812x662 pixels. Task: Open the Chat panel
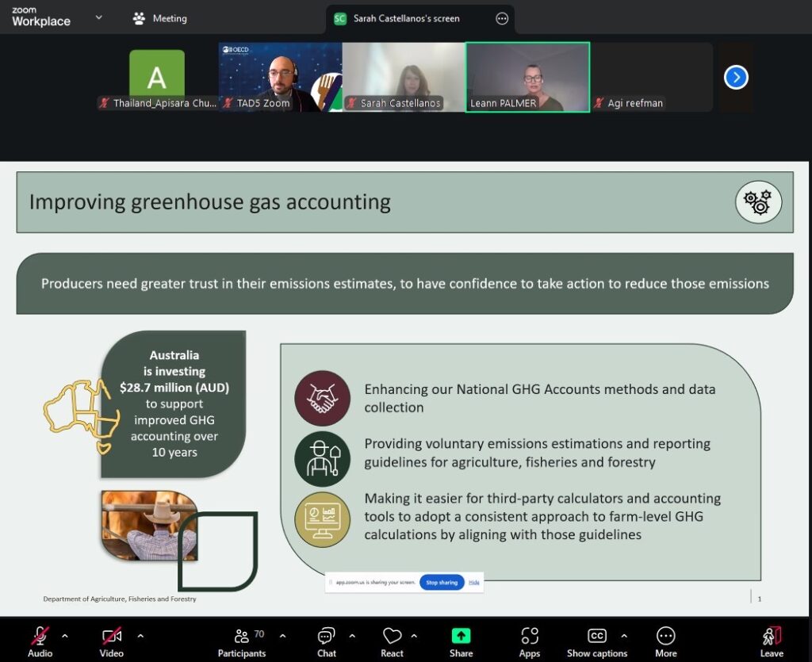pyautogui.click(x=326, y=637)
